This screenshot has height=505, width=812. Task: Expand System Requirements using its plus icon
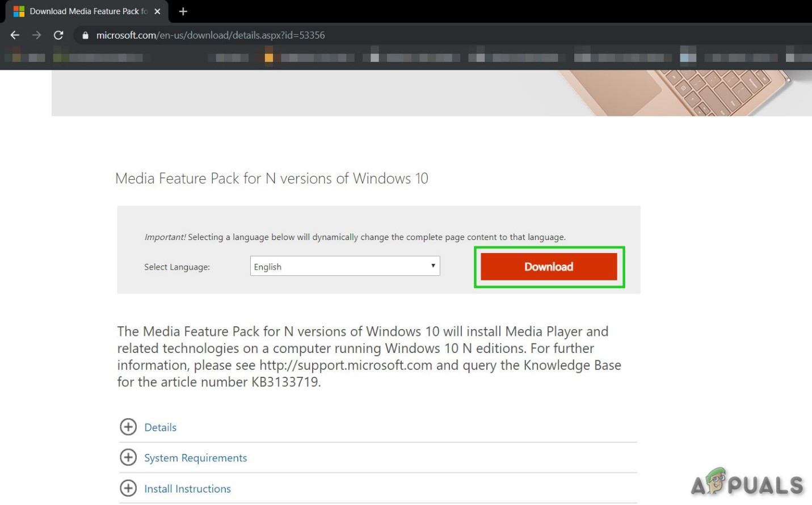point(128,457)
